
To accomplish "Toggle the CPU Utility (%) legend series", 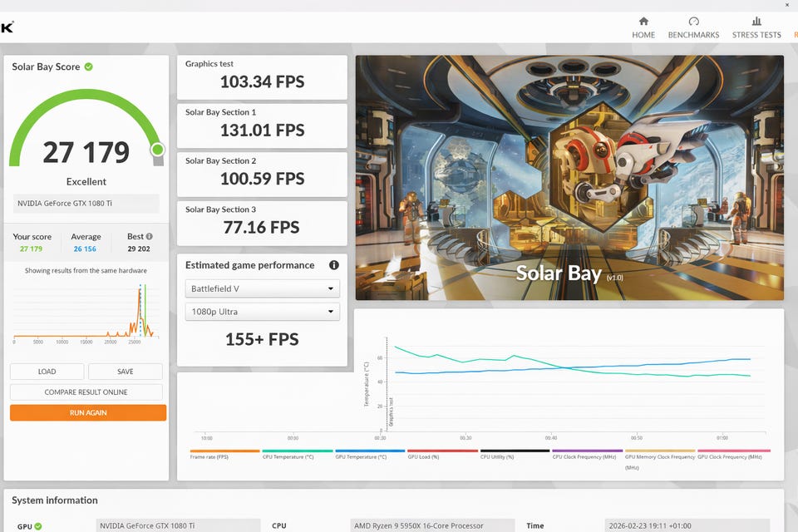I will (x=515, y=454).
